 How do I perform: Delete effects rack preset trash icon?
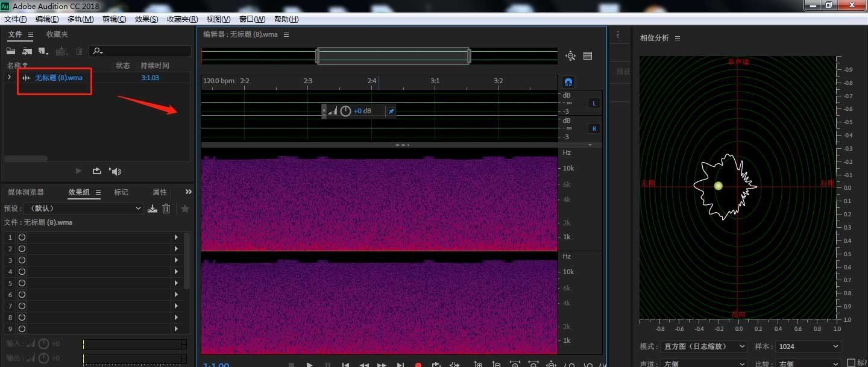(166, 209)
